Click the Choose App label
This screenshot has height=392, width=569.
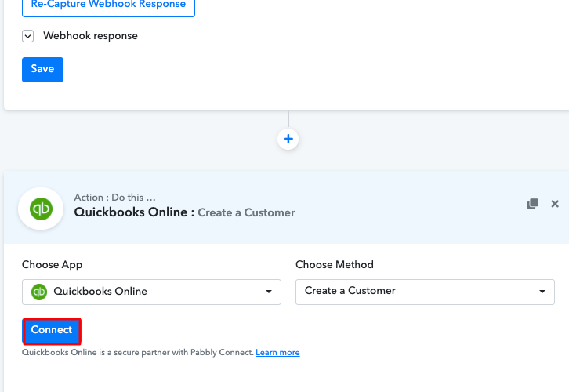52,265
